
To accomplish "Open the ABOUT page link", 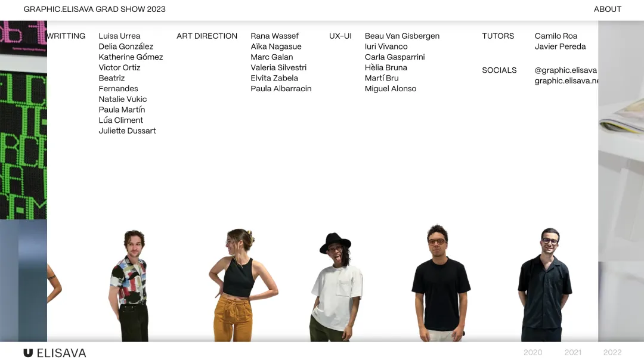I will coord(607,10).
